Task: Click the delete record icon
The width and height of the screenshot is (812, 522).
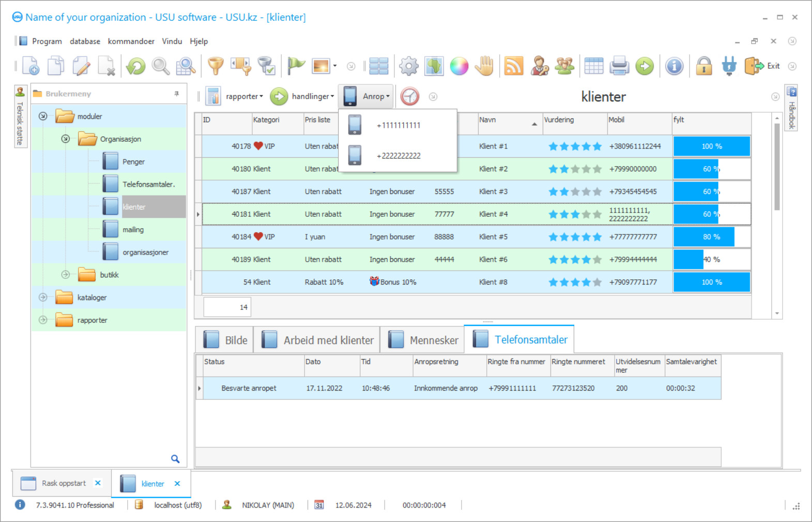Action: tap(106, 66)
